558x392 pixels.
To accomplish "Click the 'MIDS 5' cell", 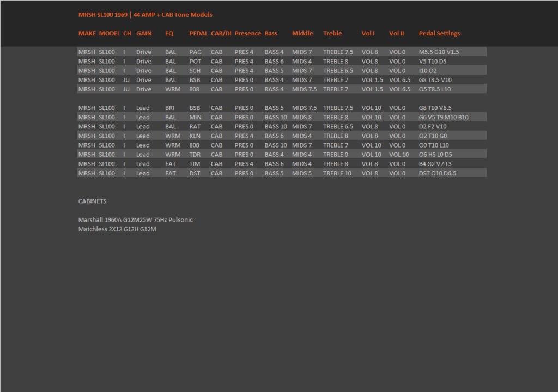I will (x=302, y=173).
